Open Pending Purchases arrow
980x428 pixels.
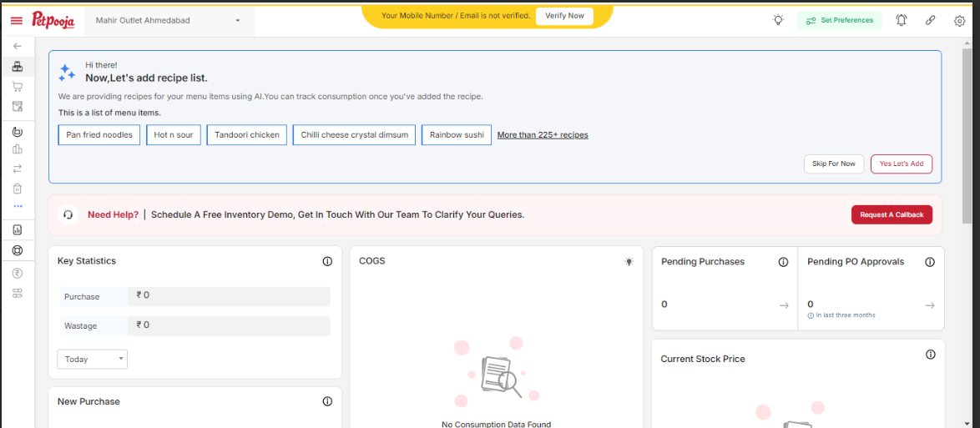783,305
